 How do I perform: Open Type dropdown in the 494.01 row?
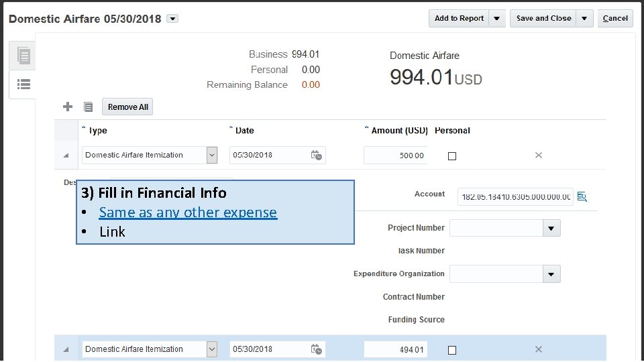[212, 349]
